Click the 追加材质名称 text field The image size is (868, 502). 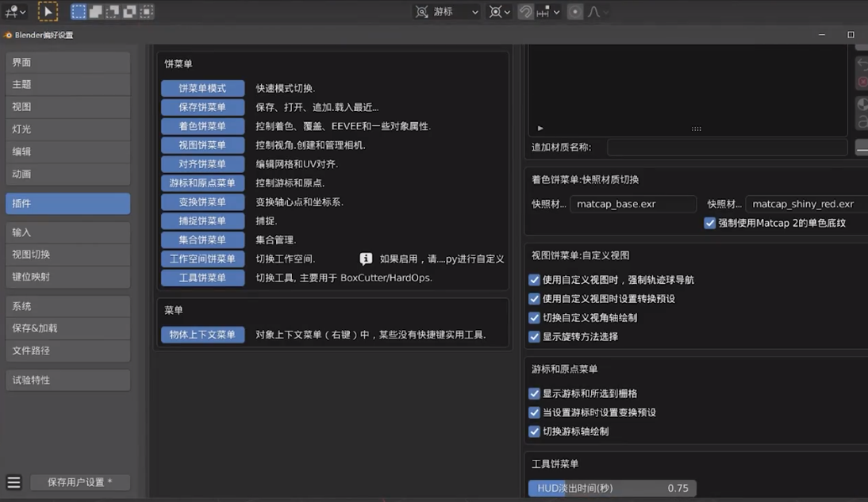coord(728,148)
